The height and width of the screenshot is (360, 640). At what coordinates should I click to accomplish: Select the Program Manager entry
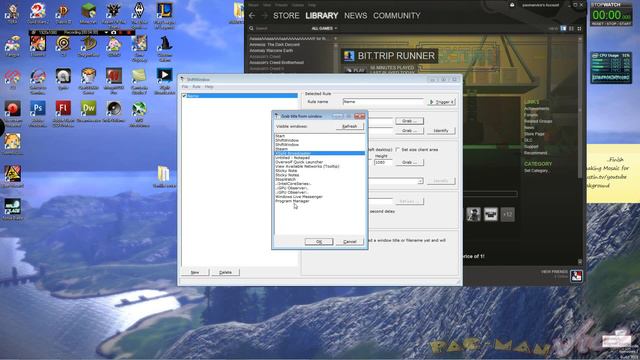(320, 201)
